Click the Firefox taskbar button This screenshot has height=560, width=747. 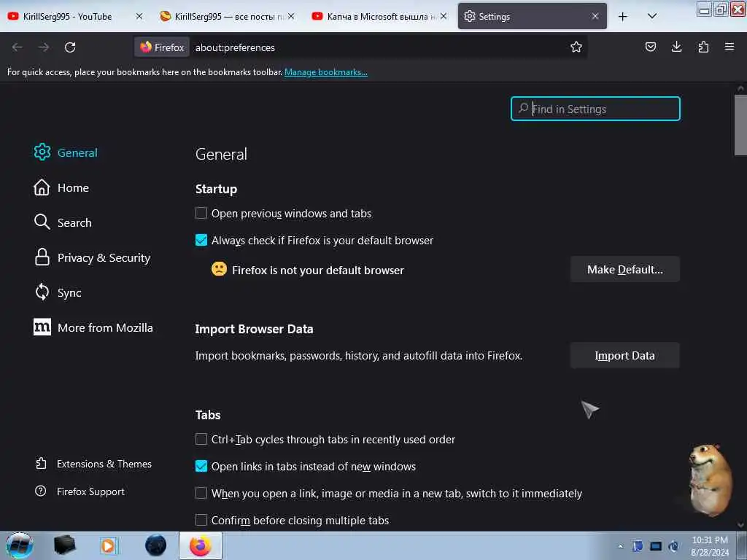point(201,545)
